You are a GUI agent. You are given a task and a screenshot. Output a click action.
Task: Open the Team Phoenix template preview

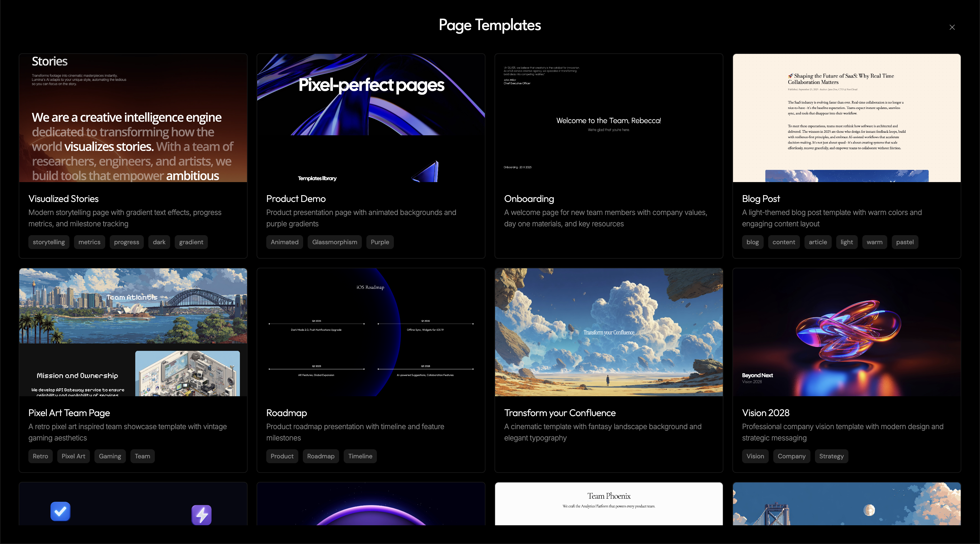(x=608, y=504)
